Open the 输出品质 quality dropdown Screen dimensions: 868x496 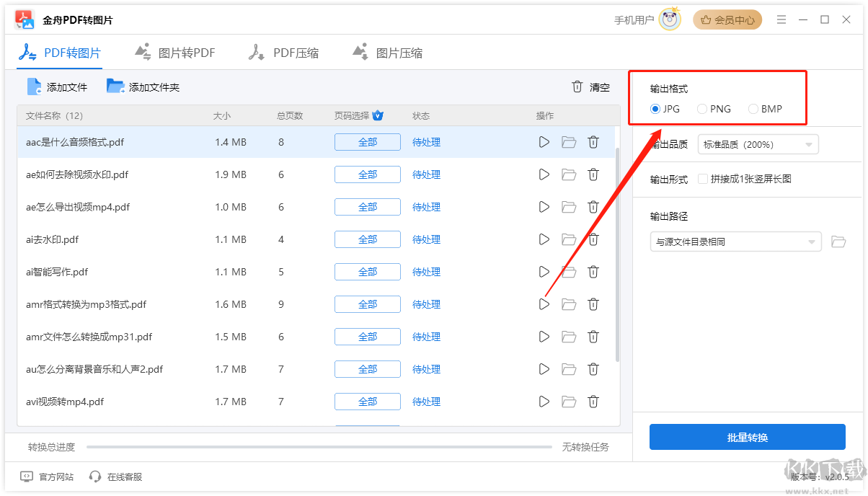[758, 144]
